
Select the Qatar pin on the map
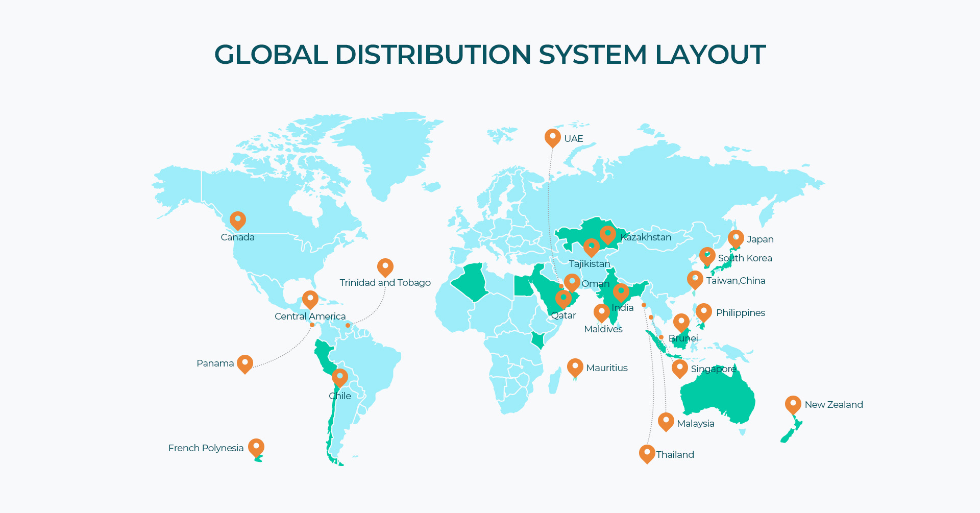point(563,297)
